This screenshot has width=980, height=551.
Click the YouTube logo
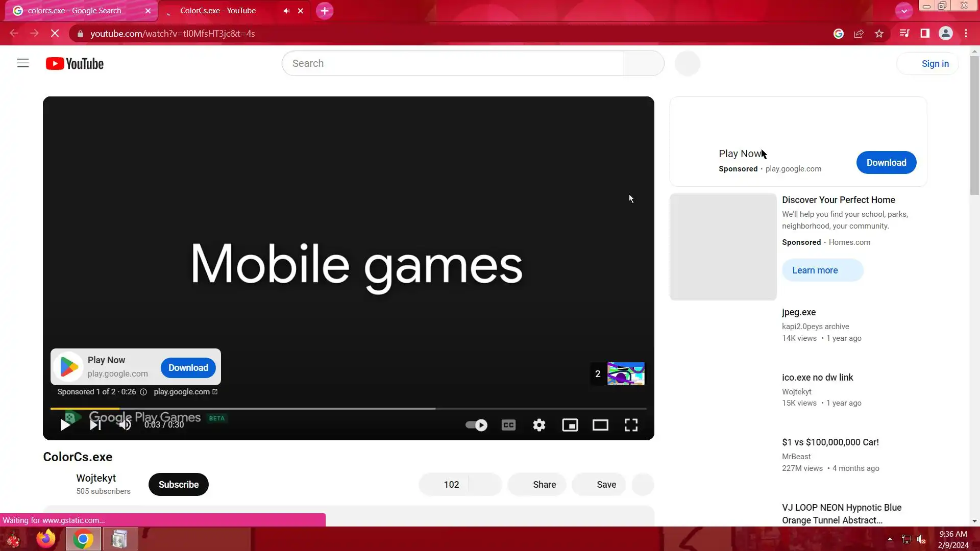75,64
